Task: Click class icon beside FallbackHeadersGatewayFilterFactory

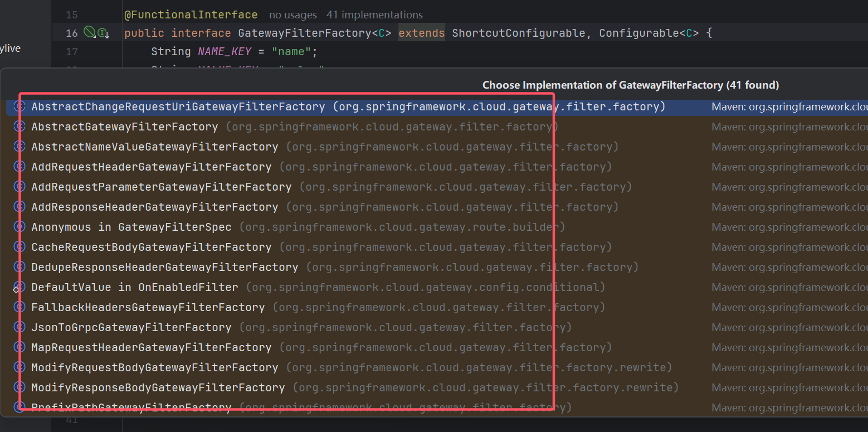Action: [19, 307]
